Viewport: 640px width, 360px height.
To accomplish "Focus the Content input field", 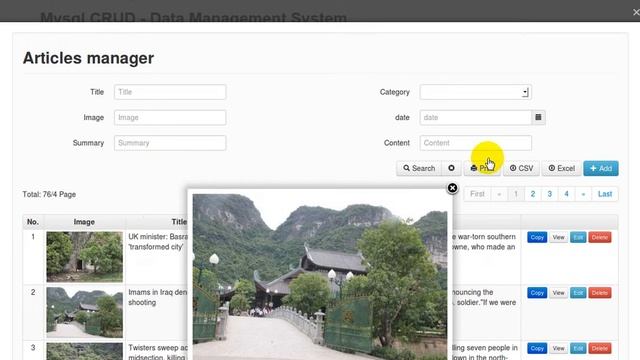I will (x=476, y=143).
